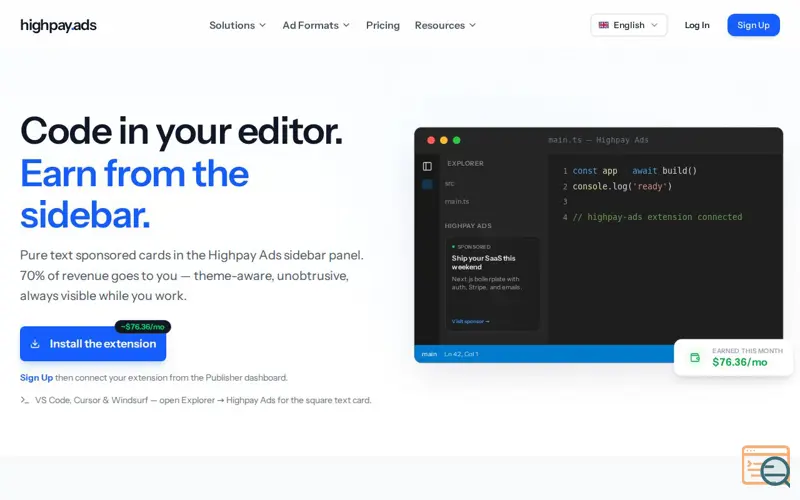The height and width of the screenshot is (500, 800).
Task: Click the yellow window dot in editor mockup
Action: (444, 140)
